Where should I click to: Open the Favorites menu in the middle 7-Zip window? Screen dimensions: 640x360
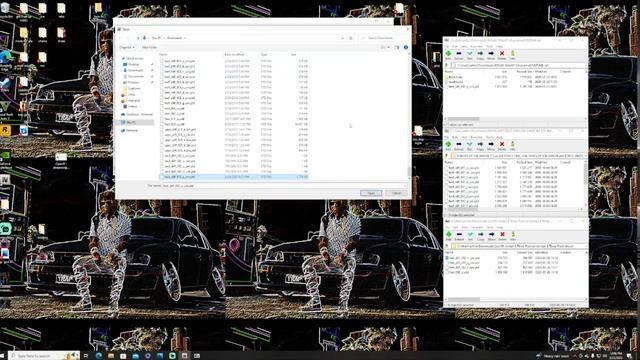476,137
